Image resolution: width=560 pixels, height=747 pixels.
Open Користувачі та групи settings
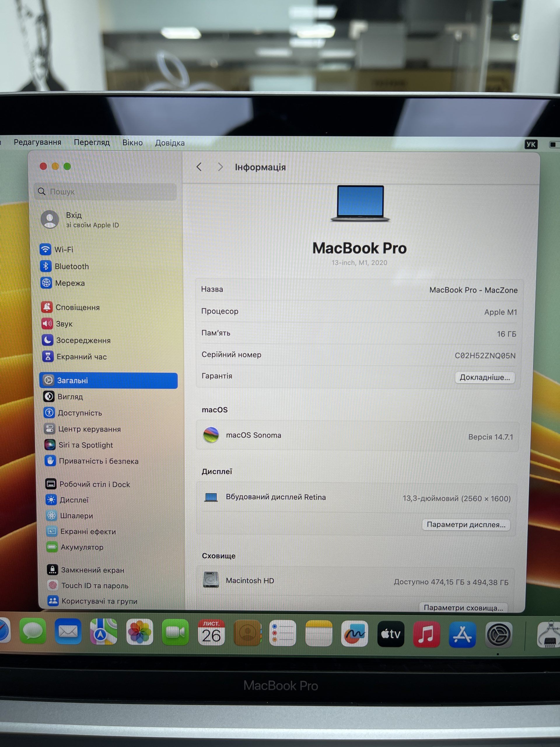click(x=92, y=601)
